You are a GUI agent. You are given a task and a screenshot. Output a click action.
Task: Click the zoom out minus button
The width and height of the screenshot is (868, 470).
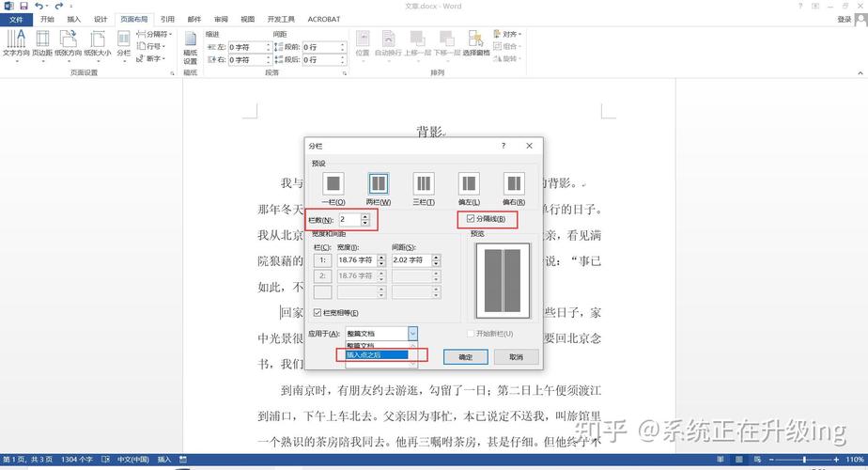(x=771, y=460)
